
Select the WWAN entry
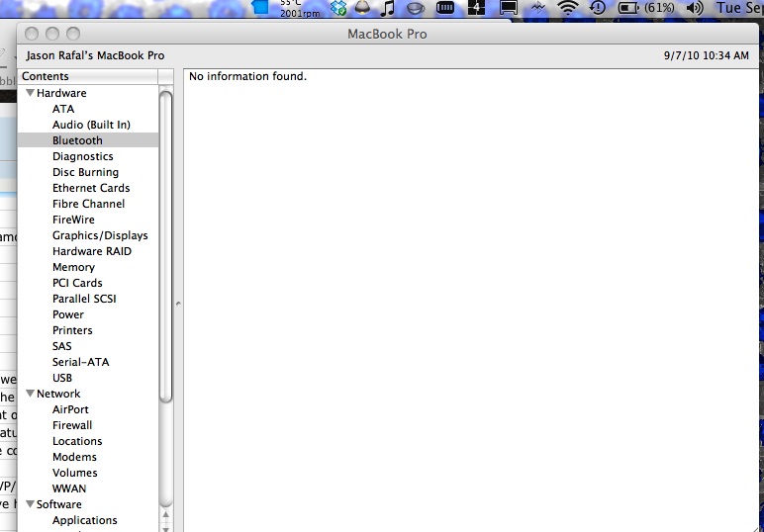click(69, 488)
